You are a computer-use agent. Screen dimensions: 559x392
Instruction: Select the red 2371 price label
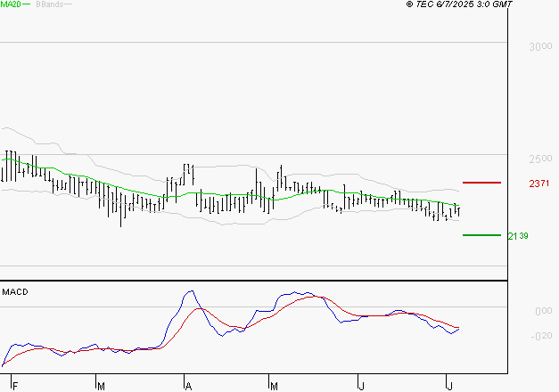[x=538, y=184]
